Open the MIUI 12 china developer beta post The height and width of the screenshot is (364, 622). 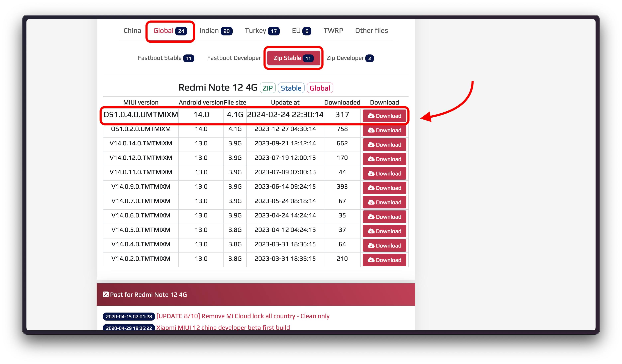tap(223, 328)
